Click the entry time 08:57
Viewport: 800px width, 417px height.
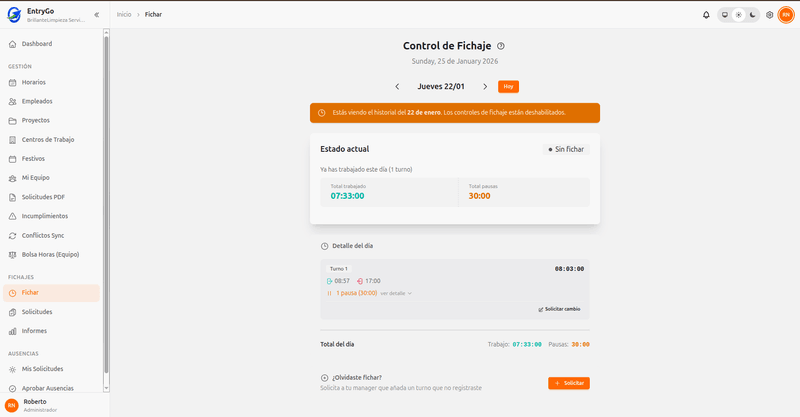[342, 281]
